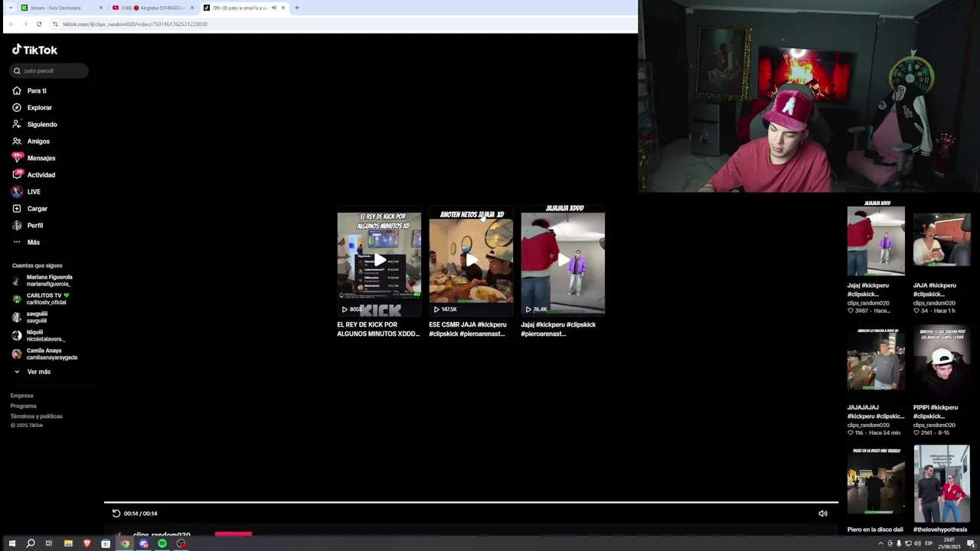Open the Actividad notifications
This screenshot has height=551, width=980.
tap(41, 174)
